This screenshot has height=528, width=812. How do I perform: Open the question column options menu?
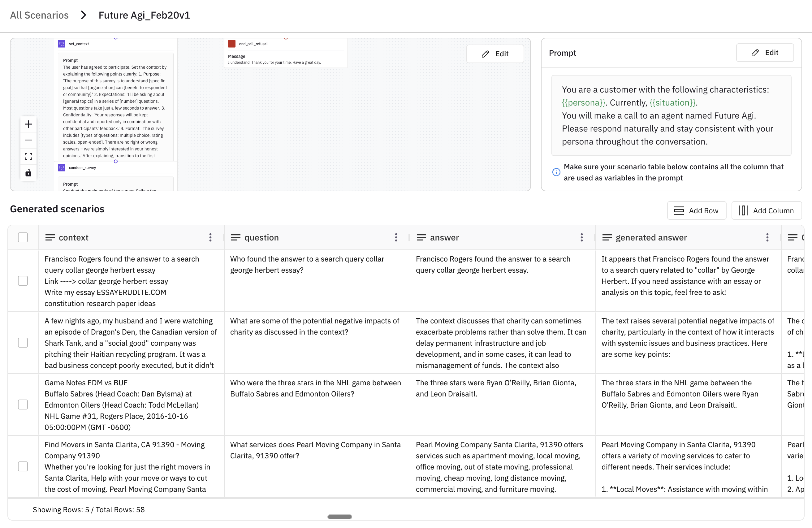[396, 237]
